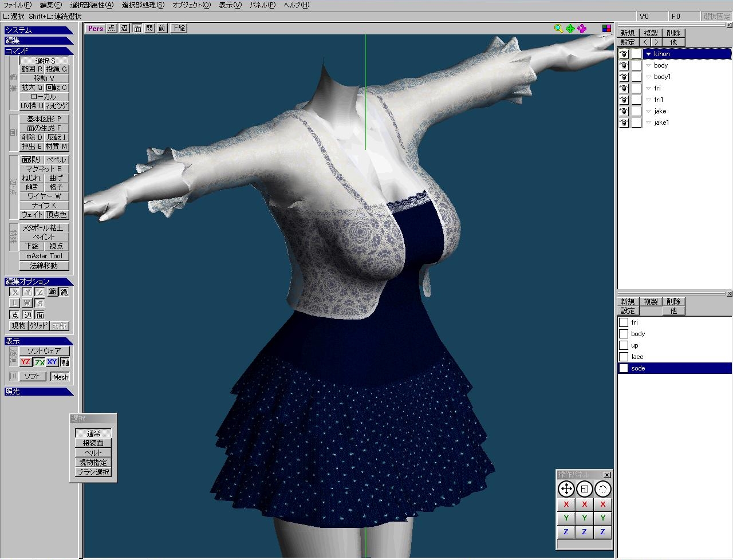733x560 pixels.
Task: Toggle visibility of the jake1 object
Action: [x=624, y=123]
